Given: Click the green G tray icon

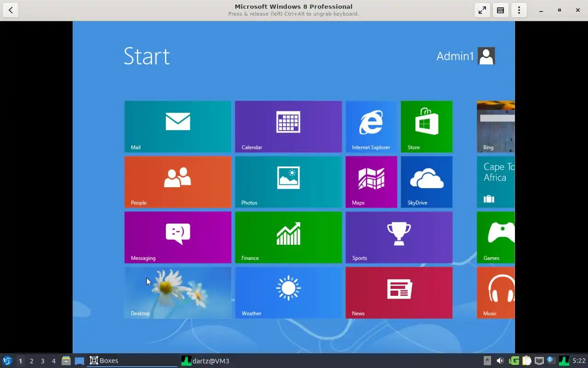Looking at the screenshot, I should (514, 361).
